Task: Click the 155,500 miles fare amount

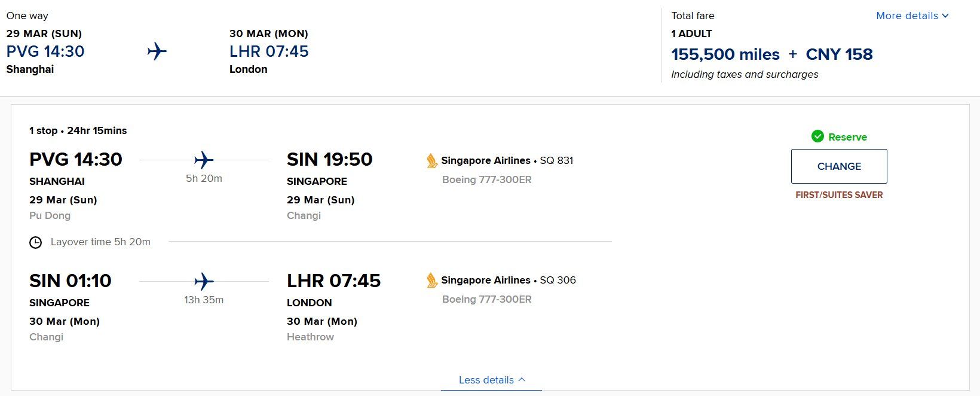Action: pyautogui.click(x=725, y=54)
